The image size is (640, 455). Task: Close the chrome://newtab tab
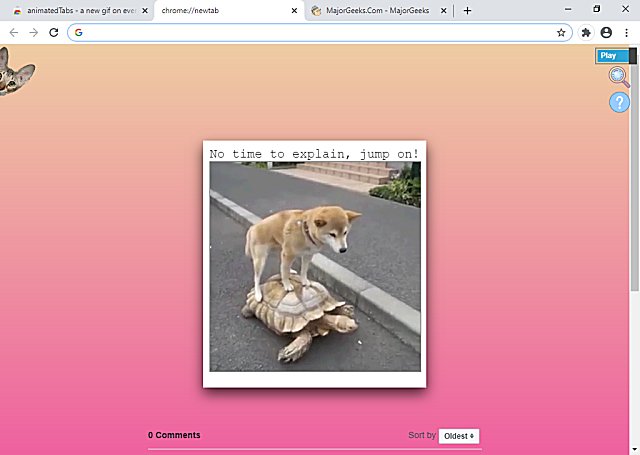294,11
